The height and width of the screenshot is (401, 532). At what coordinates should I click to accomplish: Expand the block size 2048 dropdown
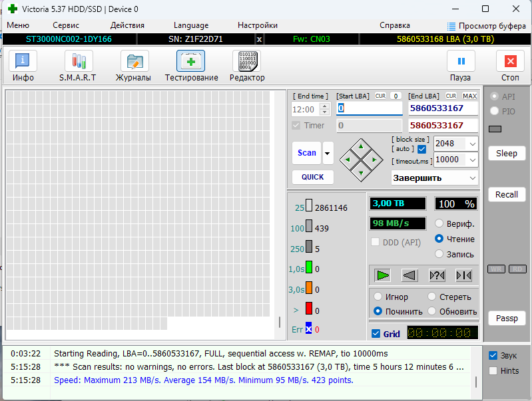[x=472, y=144]
